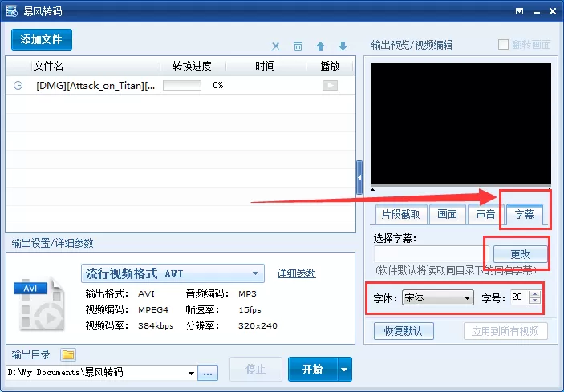Click the preview timeline start marker
This screenshot has width=564, height=392.
coord(372,189)
